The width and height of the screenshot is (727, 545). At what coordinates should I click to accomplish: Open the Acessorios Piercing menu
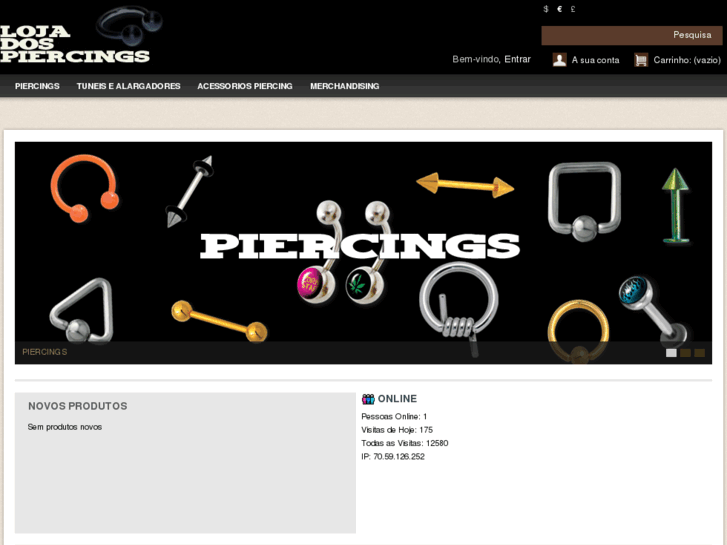coord(245,86)
